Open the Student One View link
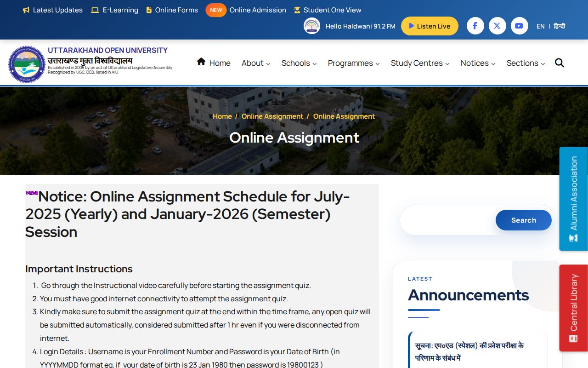 coord(333,10)
